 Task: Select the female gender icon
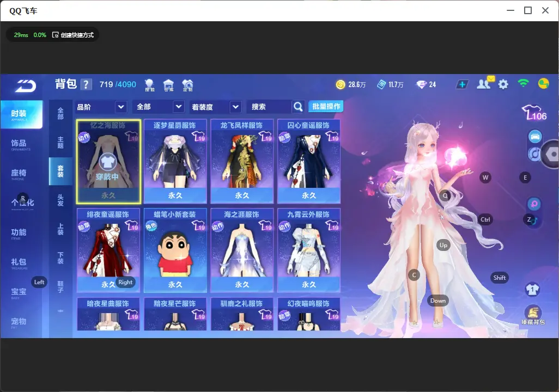coord(534,204)
